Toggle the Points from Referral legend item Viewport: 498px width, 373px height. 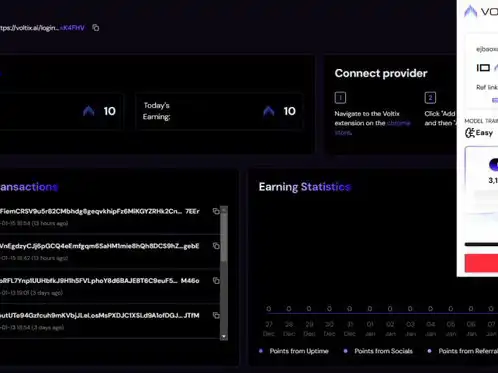462,351
